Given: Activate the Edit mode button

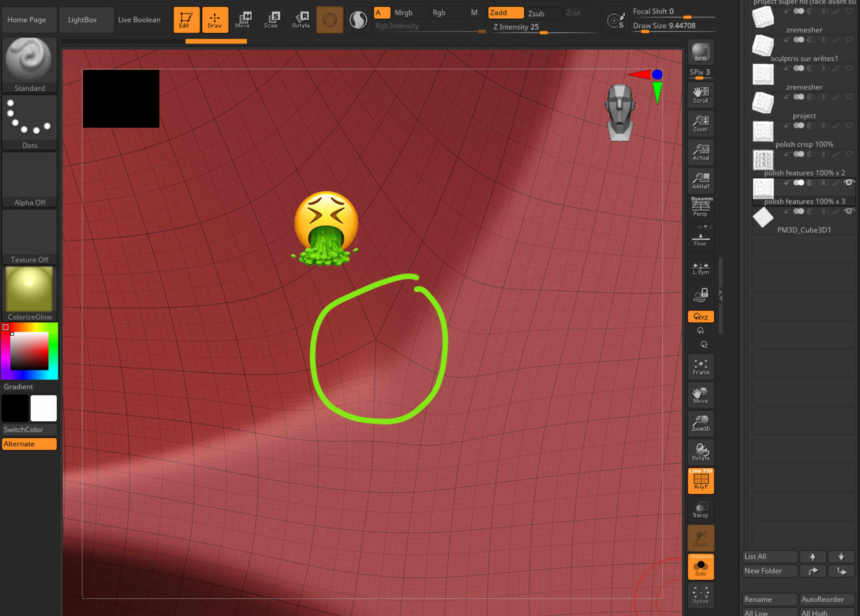Looking at the screenshot, I should click(186, 19).
